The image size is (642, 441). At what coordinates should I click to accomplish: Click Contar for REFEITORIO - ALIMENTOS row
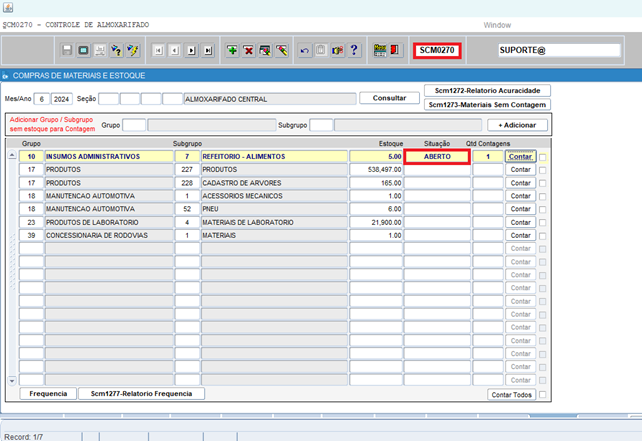(x=520, y=156)
